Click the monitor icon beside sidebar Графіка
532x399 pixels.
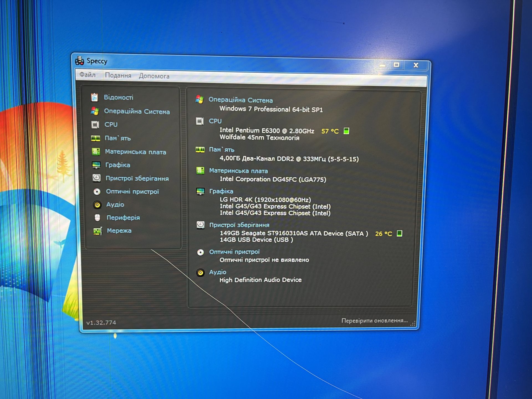pyautogui.click(x=96, y=165)
